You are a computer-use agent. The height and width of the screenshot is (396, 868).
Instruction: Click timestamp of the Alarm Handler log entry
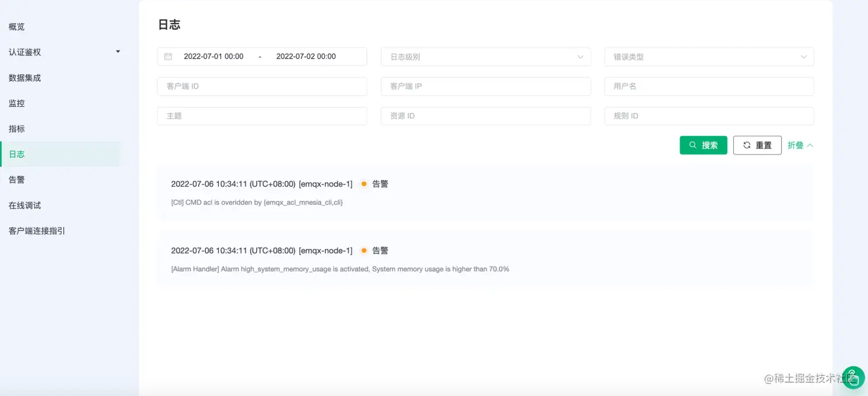[x=233, y=251]
